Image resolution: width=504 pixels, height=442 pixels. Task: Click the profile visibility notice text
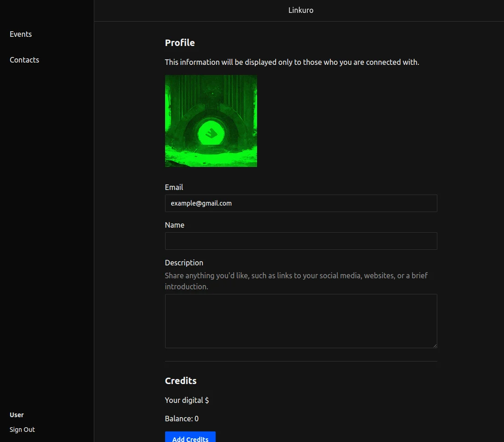292,62
